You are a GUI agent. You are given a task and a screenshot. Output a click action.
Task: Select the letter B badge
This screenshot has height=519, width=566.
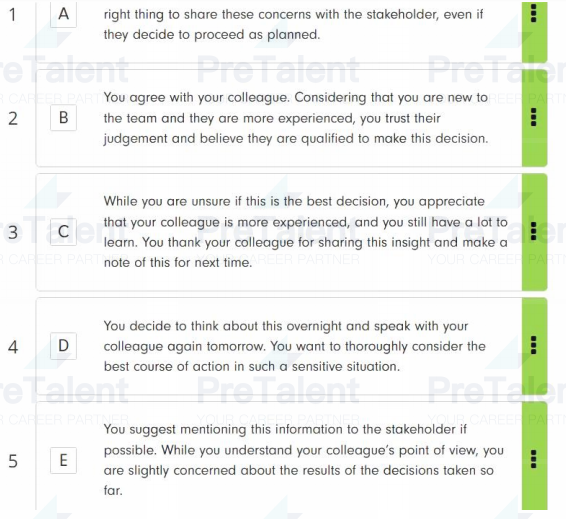[64, 118]
